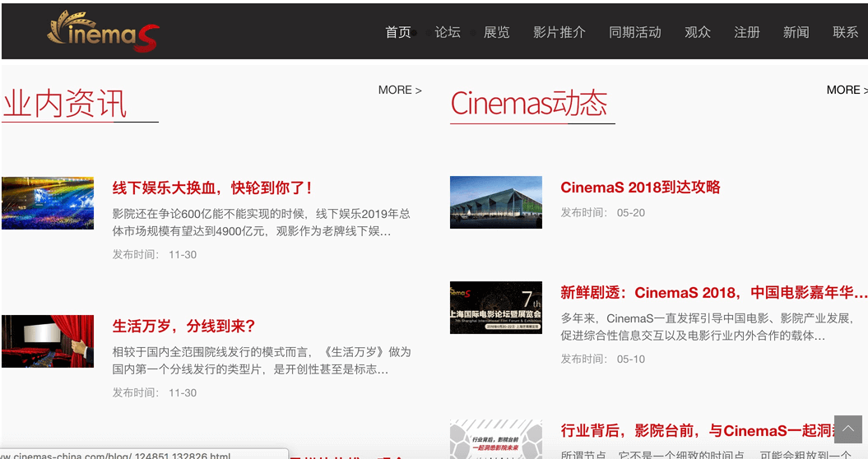This screenshot has height=459, width=868.
Task: Expand MORE under 业内资讯 section
Action: 400,90
